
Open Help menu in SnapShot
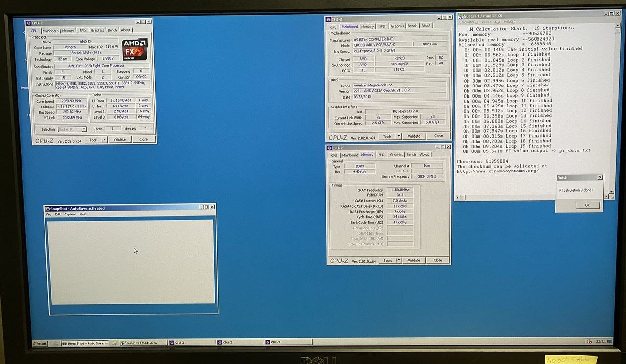[x=83, y=214]
